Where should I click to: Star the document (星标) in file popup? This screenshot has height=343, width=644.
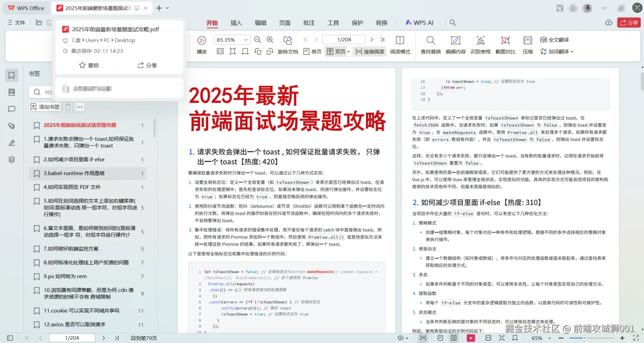pyautogui.click(x=89, y=65)
